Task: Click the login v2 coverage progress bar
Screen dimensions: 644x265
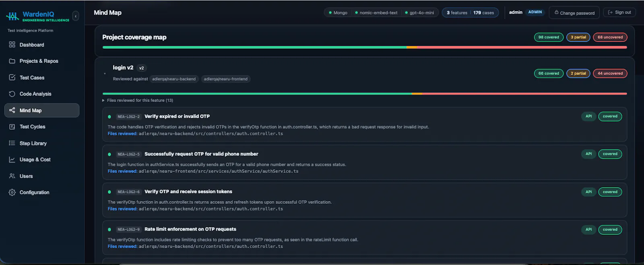Action: 365,93
